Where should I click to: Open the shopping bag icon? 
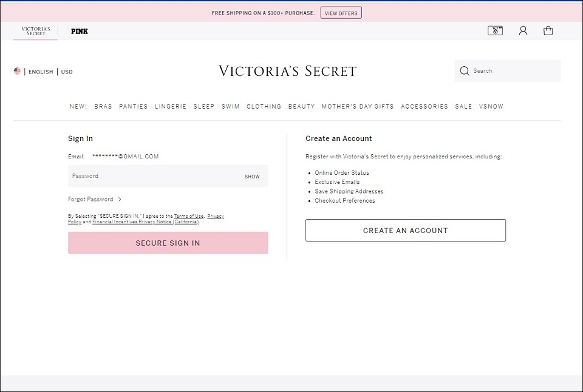click(x=548, y=30)
